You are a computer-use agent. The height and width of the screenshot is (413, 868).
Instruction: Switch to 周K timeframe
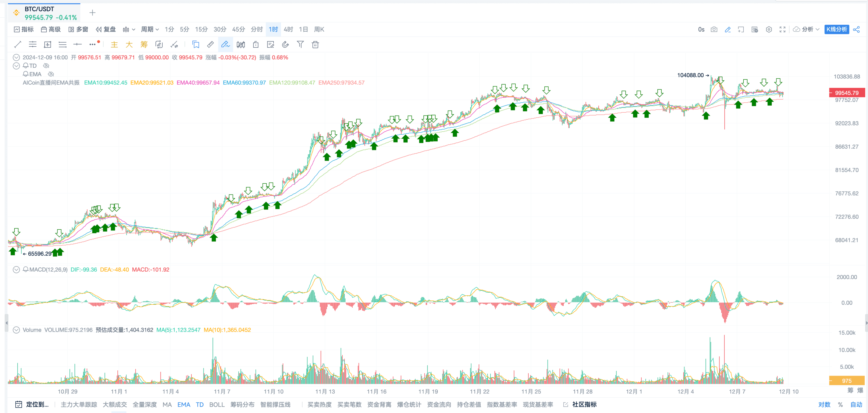[319, 29]
